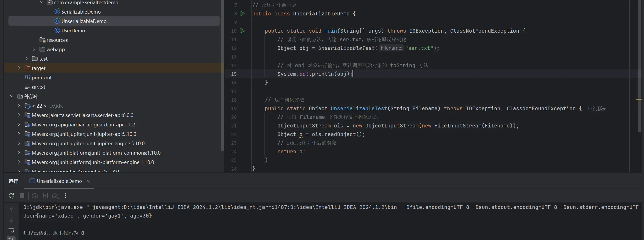Click the yellow warning marker on editor scrollbar

point(639,99)
